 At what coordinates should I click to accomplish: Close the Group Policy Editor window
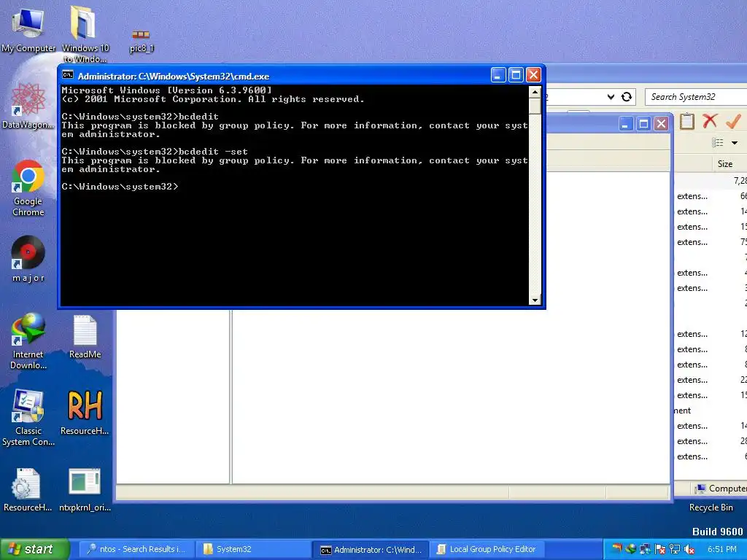coord(661,124)
